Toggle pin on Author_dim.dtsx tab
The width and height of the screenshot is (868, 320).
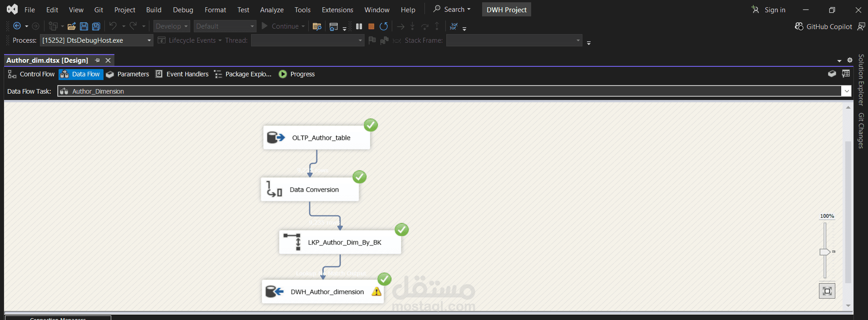coord(97,60)
